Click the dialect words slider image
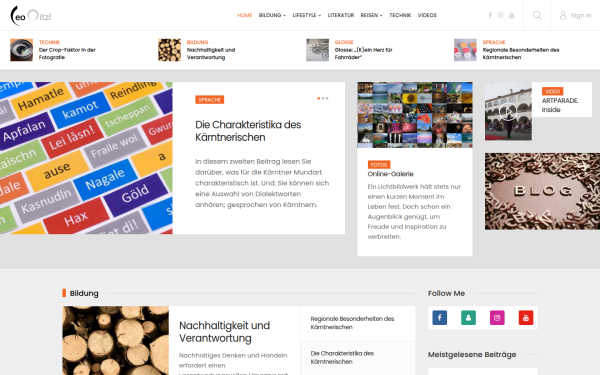Screen dimensions: 600x375 [86, 158]
